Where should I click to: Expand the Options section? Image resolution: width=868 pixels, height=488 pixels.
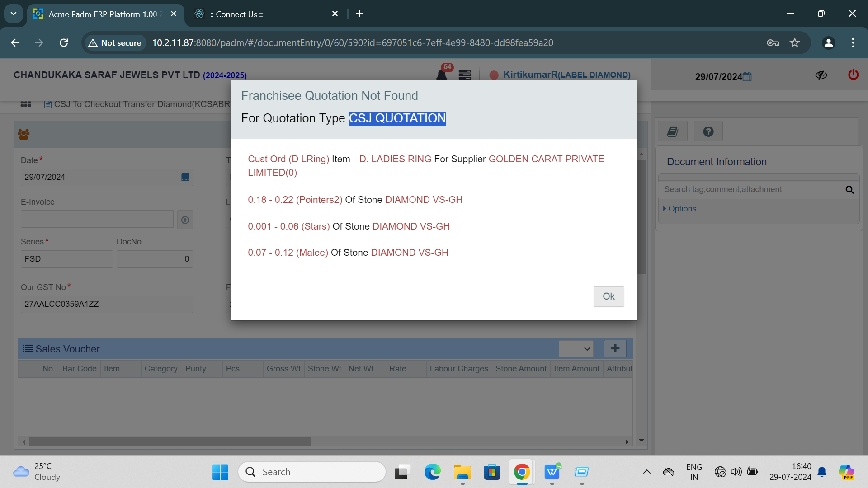tap(679, 209)
